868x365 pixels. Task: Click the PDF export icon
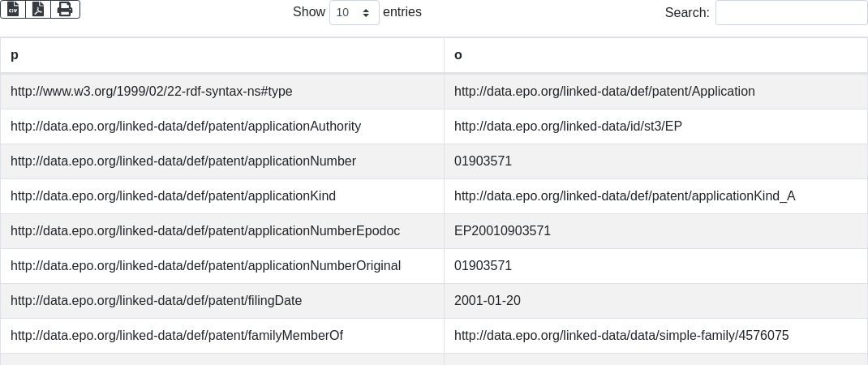[x=38, y=9]
